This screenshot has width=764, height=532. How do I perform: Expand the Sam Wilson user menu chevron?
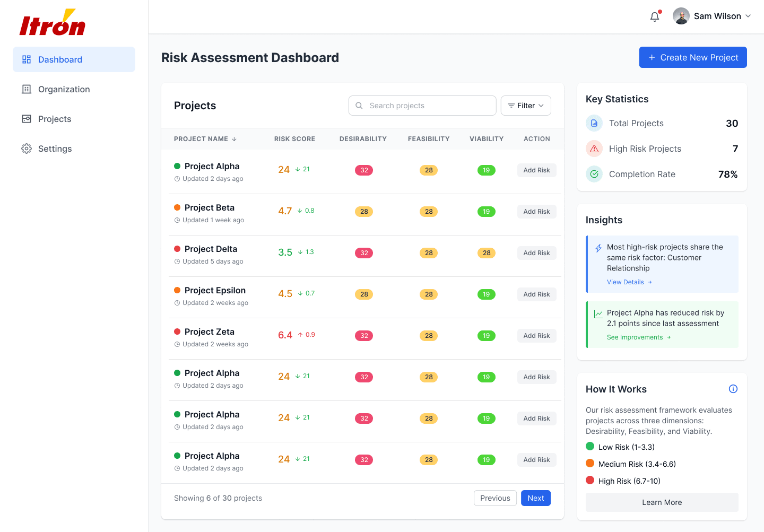point(748,16)
